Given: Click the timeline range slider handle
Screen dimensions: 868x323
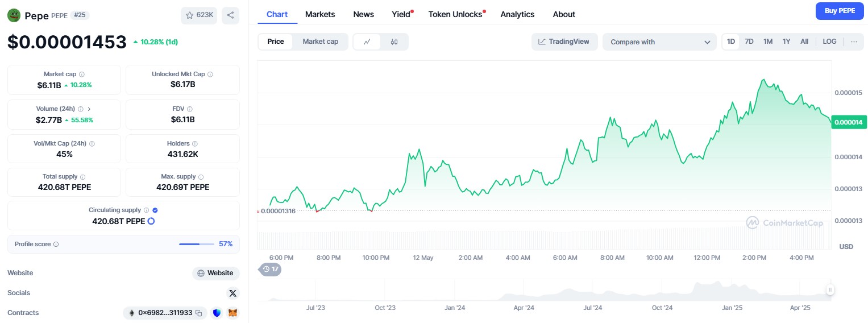Looking at the screenshot, I should click(830, 290).
